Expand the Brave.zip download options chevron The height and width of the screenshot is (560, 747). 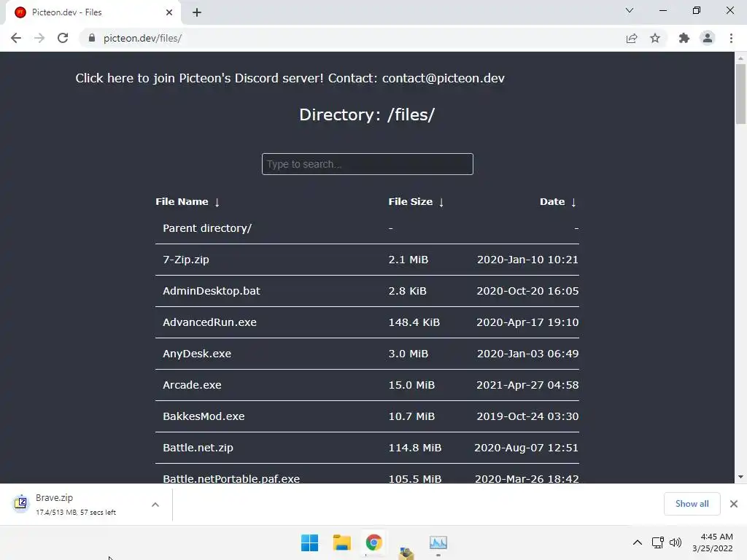coord(155,505)
